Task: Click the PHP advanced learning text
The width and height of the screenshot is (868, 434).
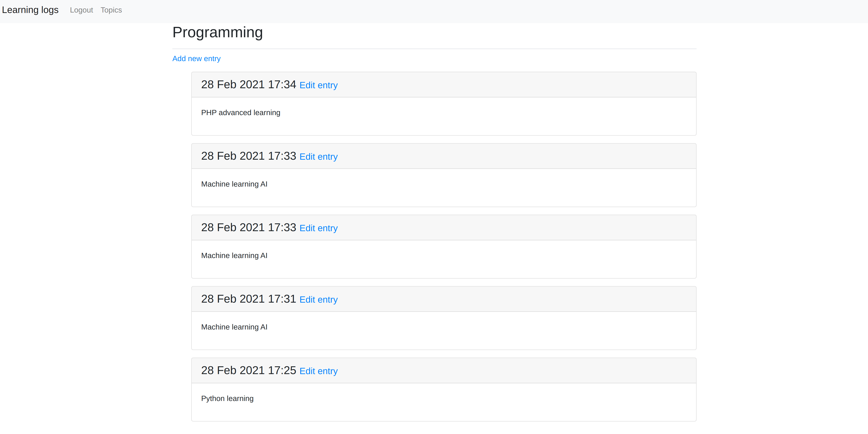Action: point(241,113)
